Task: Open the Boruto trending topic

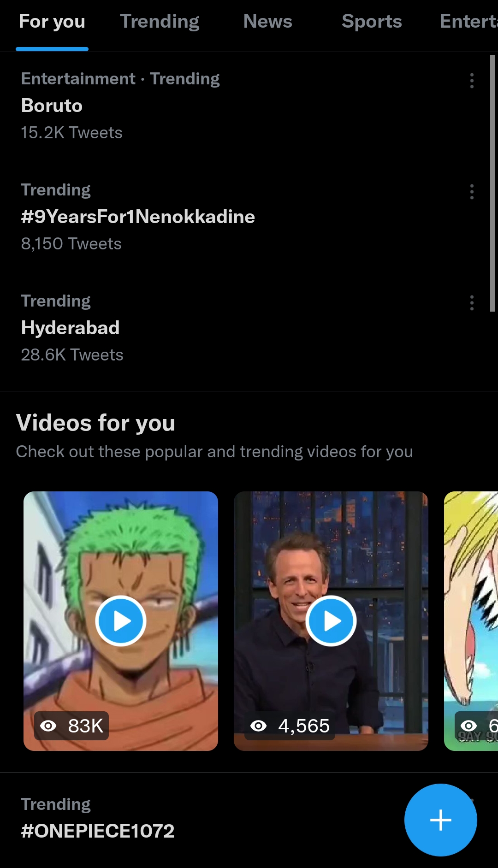Action: pos(52,106)
